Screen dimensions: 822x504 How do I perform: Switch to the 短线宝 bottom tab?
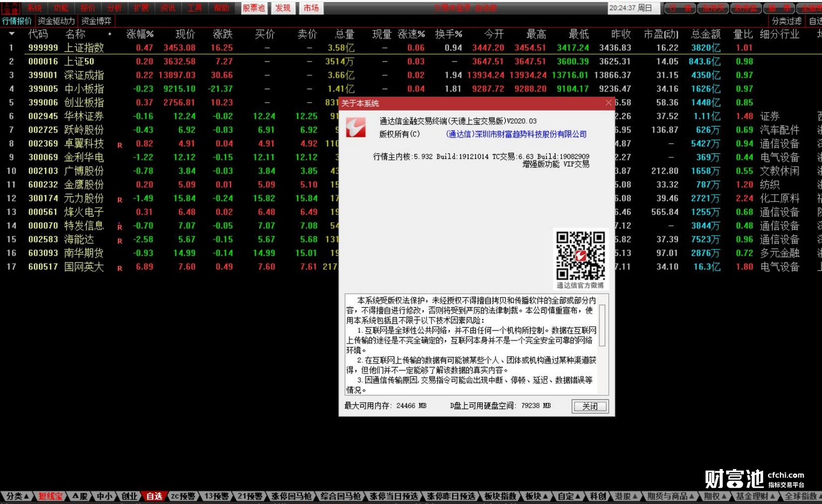click(x=50, y=496)
